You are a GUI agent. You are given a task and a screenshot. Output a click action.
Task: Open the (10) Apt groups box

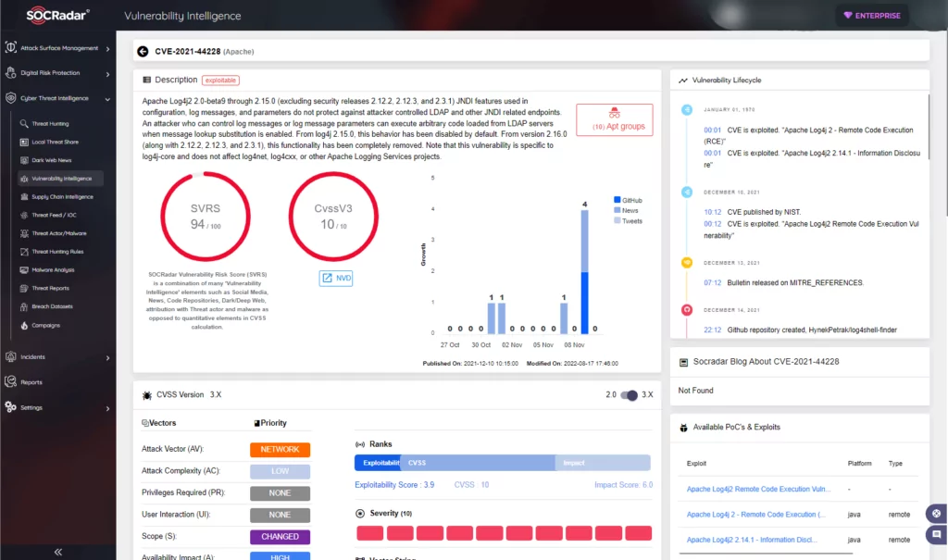coord(615,119)
